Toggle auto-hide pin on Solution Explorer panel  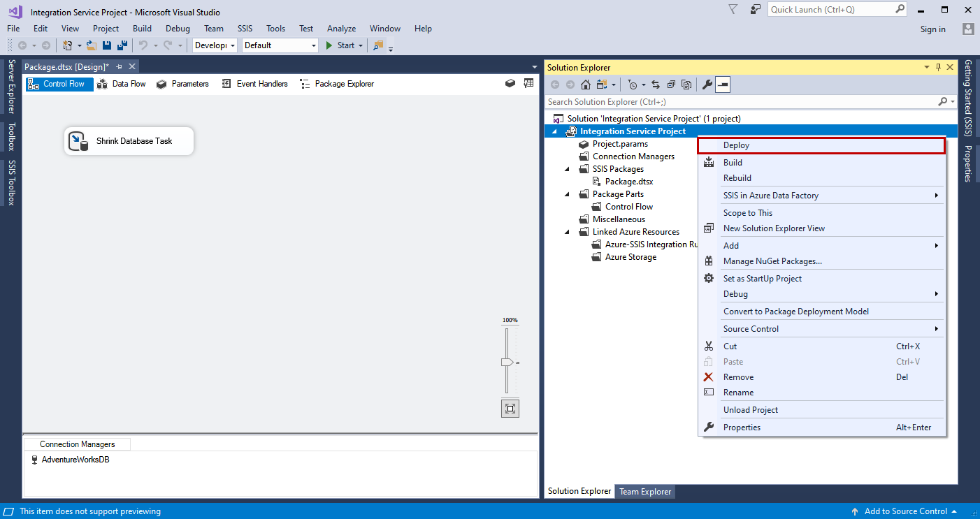click(x=938, y=67)
